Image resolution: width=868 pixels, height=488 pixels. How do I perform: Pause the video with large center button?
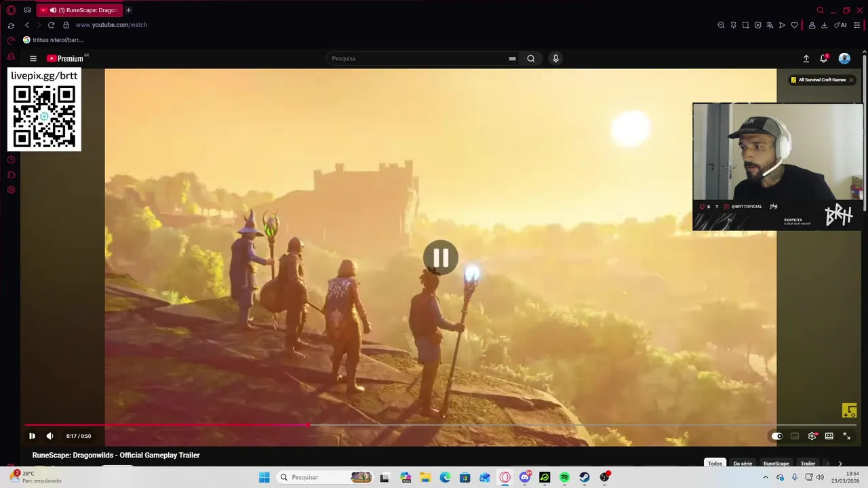pyautogui.click(x=441, y=258)
